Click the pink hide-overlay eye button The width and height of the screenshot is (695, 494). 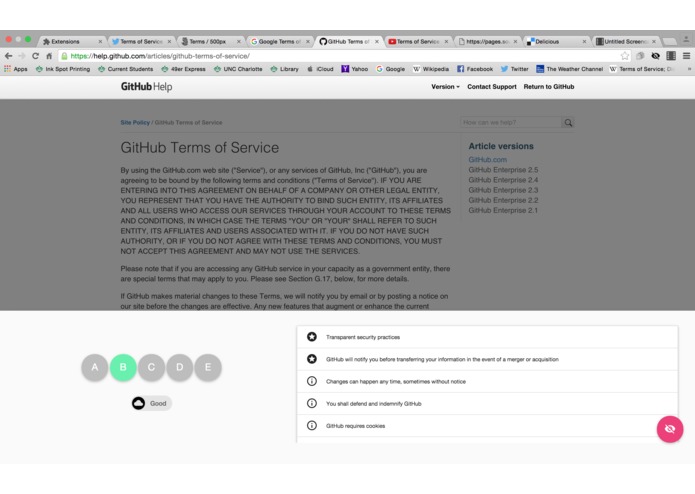coord(670,429)
